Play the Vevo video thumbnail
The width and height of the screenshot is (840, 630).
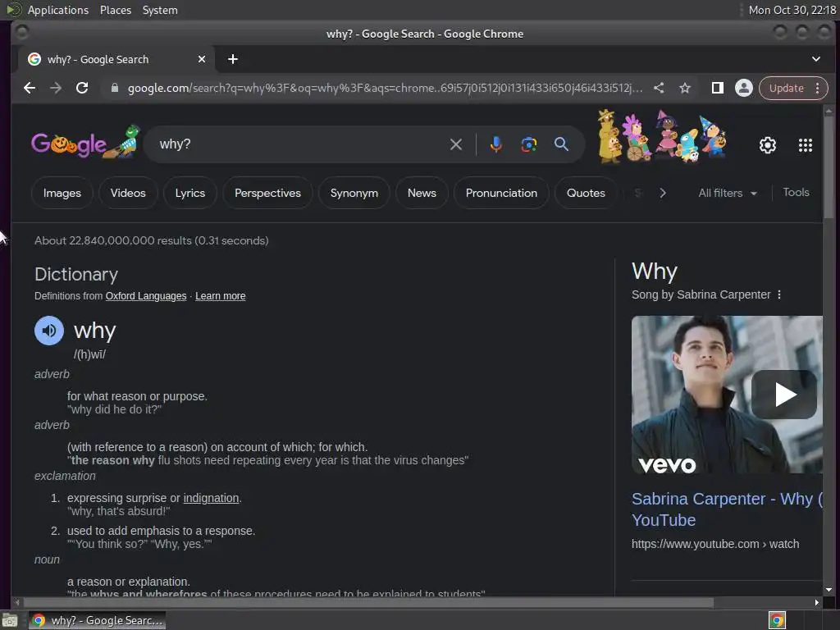point(783,395)
